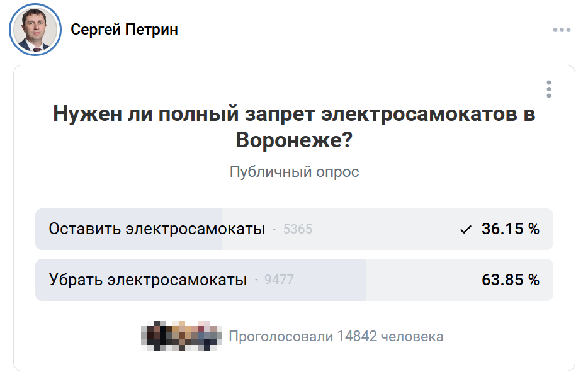This screenshot has width=588, height=384.
Task: Click the 5365 vote count
Action: pos(298,230)
